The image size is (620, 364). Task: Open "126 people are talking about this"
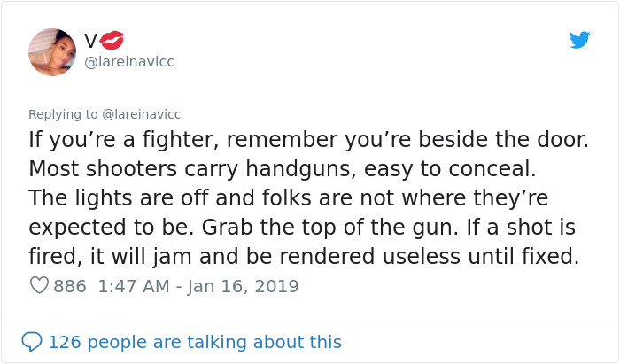tap(195, 341)
